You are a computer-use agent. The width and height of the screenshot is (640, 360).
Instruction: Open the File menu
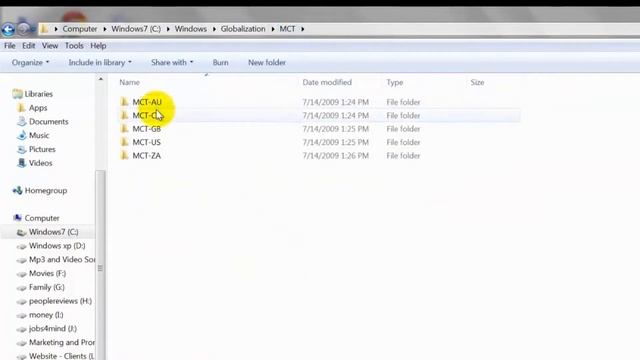tap(10, 46)
